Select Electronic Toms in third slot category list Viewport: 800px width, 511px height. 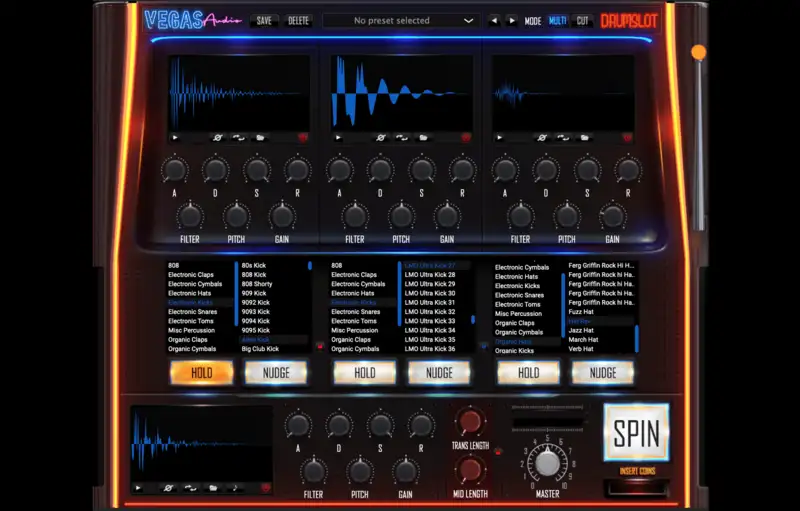pyautogui.click(x=517, y=305)
